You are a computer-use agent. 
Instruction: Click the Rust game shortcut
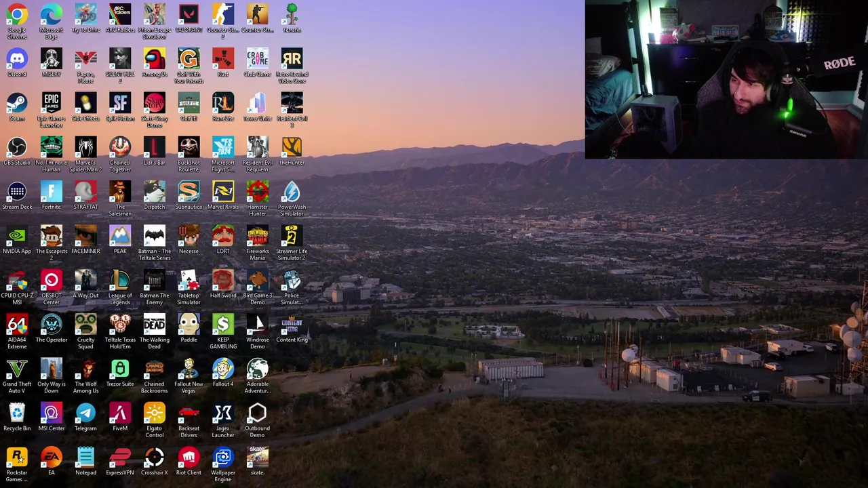223,58
